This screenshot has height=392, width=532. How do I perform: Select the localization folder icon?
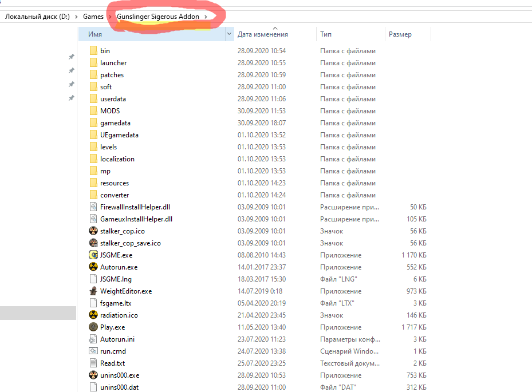point(93,159)
